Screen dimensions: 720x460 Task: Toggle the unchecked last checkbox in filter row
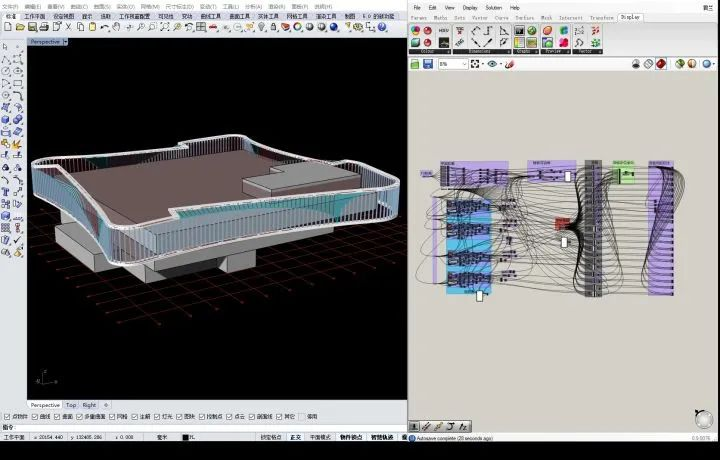302,417
